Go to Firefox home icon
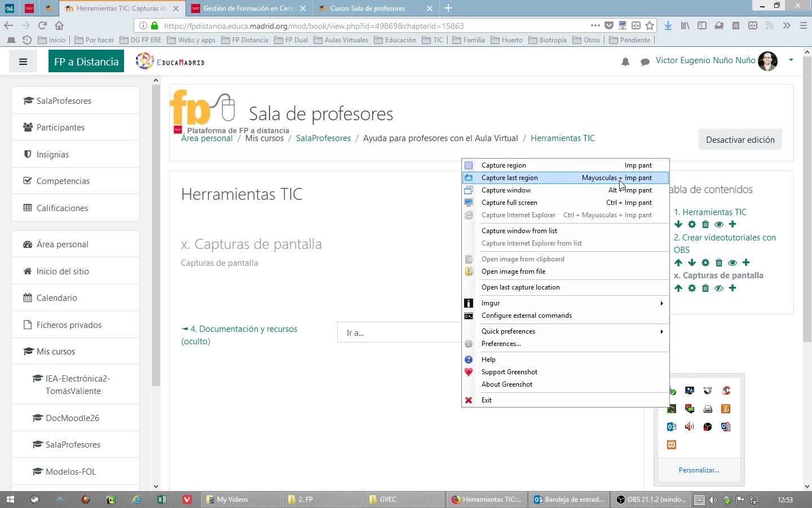The height and width of the screenshot is (508, 812). [59, 25]
